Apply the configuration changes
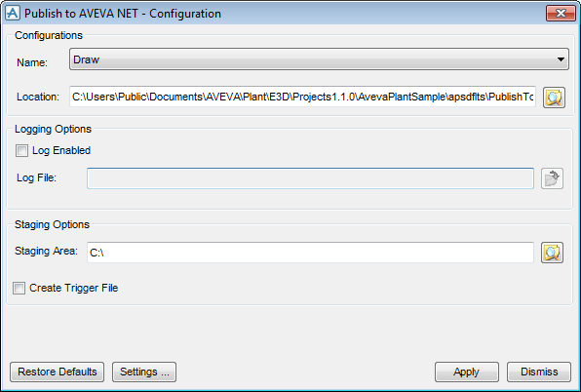581x392 pixels. (x=467, y=372)
